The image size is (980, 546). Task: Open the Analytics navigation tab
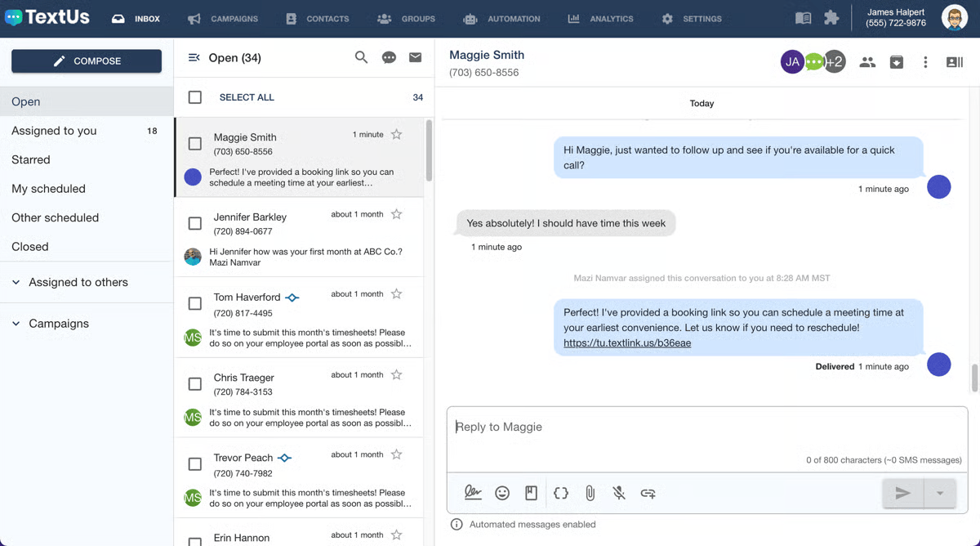click(600, 18)
